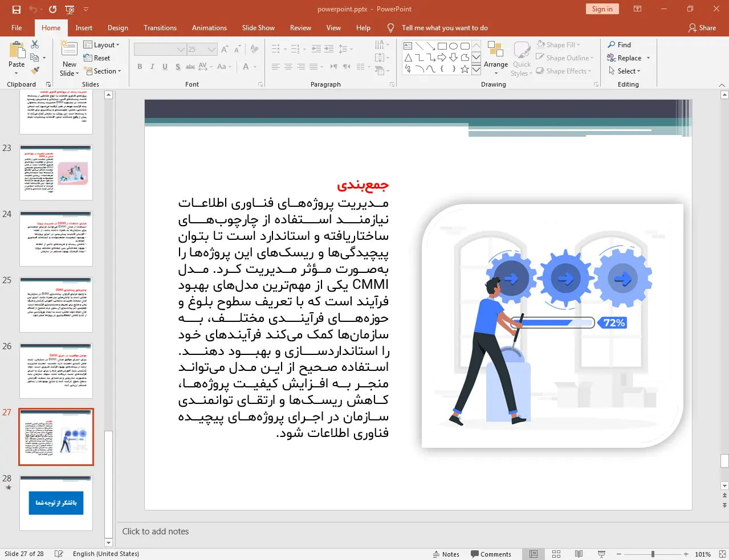The width and height of the screenshot is (729, 560).
Task: Switch to the Slide Show tab
Action: [x=258, y=28]
